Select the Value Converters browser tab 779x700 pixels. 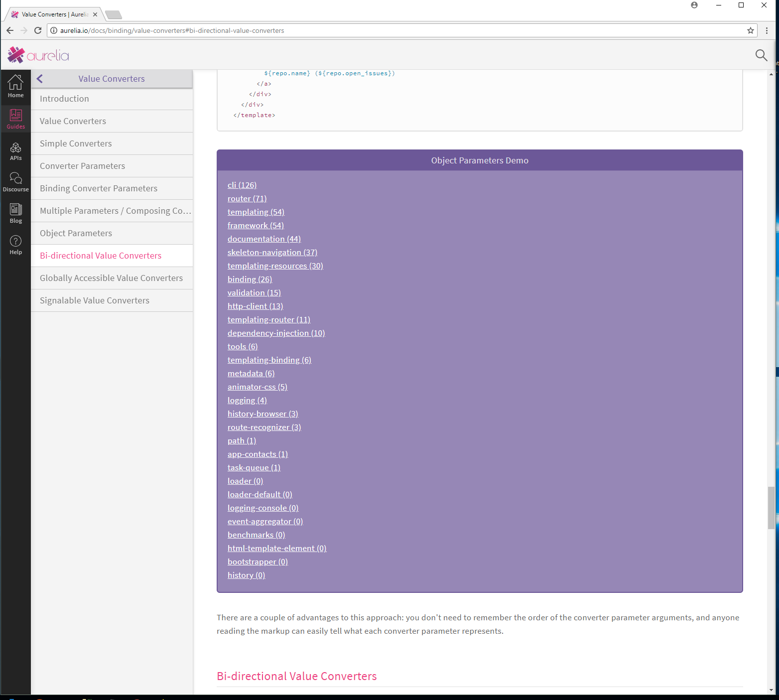[54, 14]
